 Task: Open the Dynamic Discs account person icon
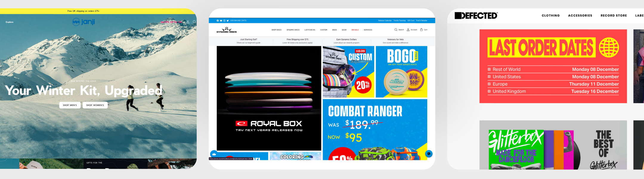[x=408, y=30]
